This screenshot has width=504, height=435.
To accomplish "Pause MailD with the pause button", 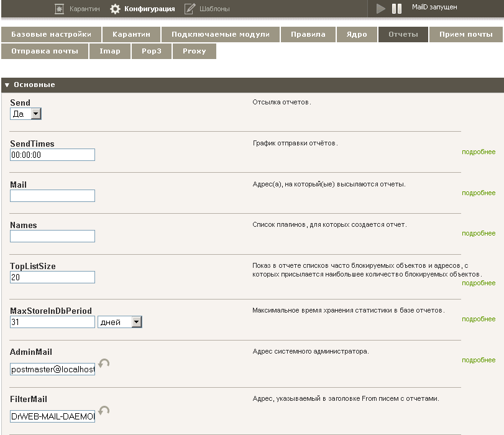I will coord(396,9).
